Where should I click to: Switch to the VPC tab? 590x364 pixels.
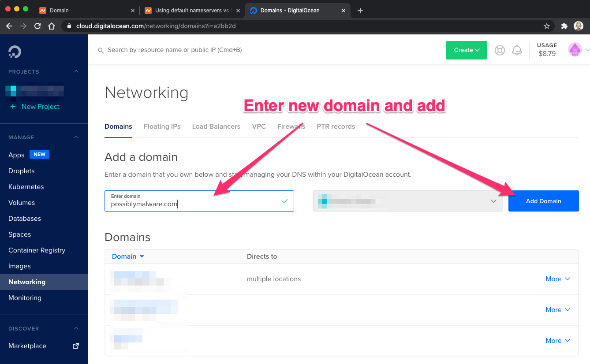tap(259, 126)
